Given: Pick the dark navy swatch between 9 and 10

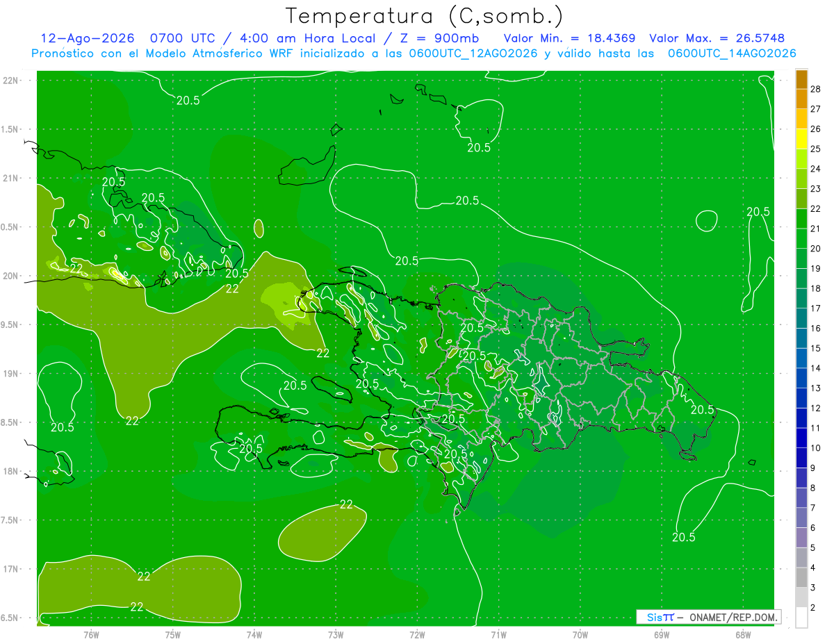Looking at the screenshot, I should coord(801,458).
